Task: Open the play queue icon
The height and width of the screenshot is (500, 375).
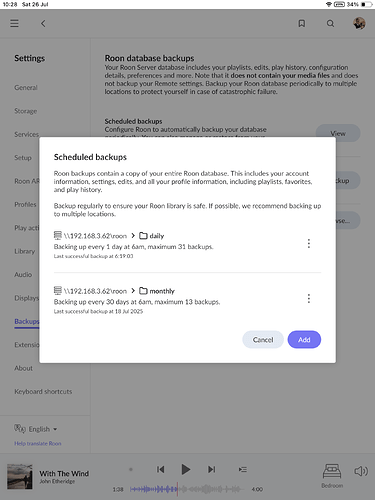Action: 243,469
